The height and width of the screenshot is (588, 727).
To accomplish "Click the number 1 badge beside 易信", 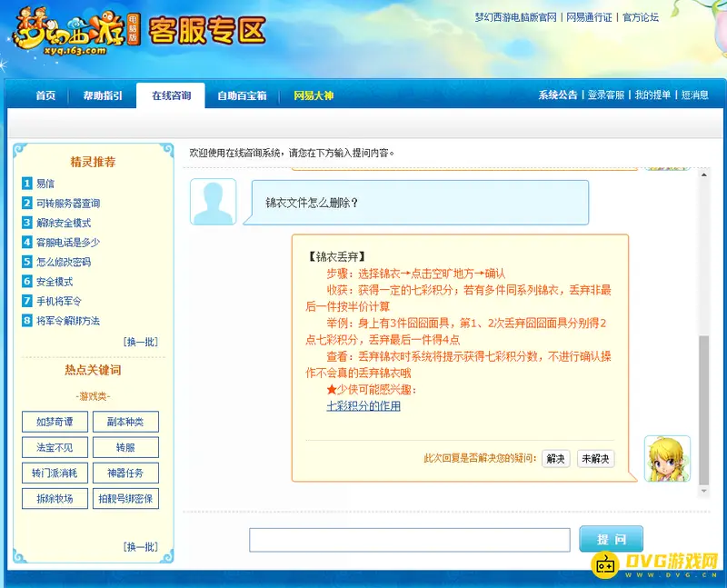I will (27, 184).
